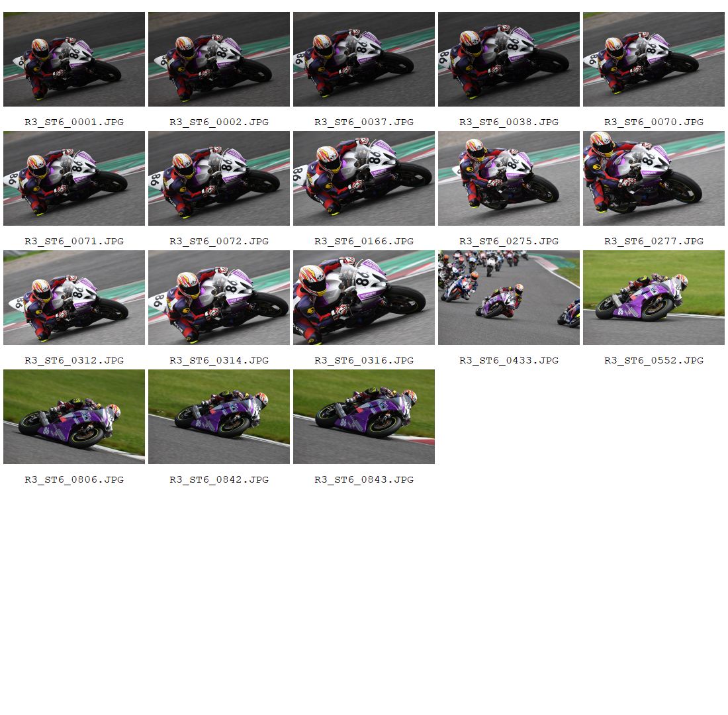Select grass background photo R3_ST6_0552.JPG

(x=653, y=297)
